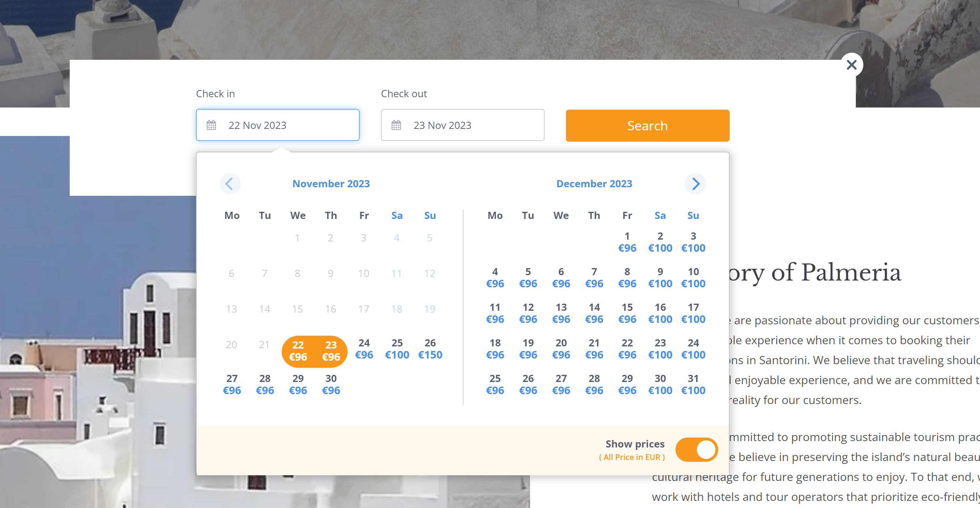Select 26 November priced at €150
Image resolution: width=980 pixels, height=508 pixels.
430,349
